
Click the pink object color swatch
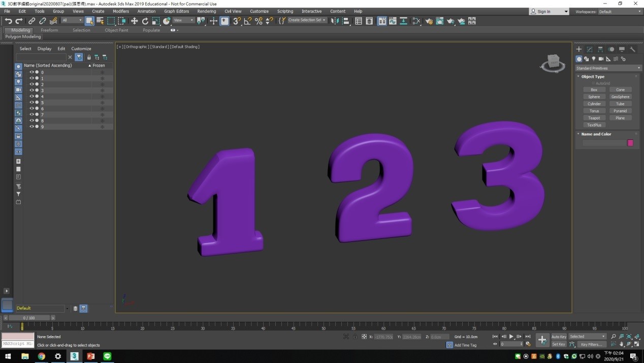630,143
